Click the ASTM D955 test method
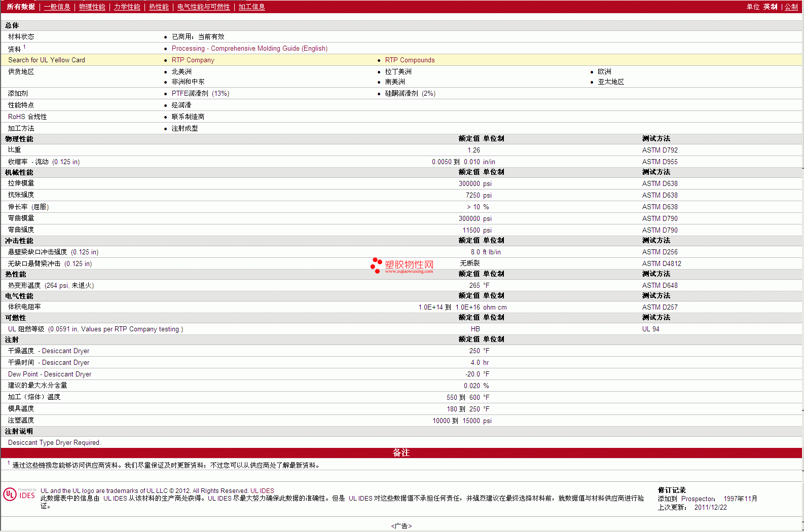Screen dimensions: 804x532 (660, 162)
